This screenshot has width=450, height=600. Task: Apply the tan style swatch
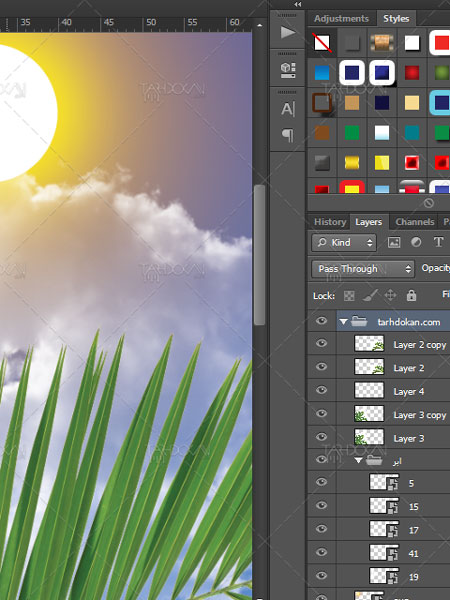[352, 103]
